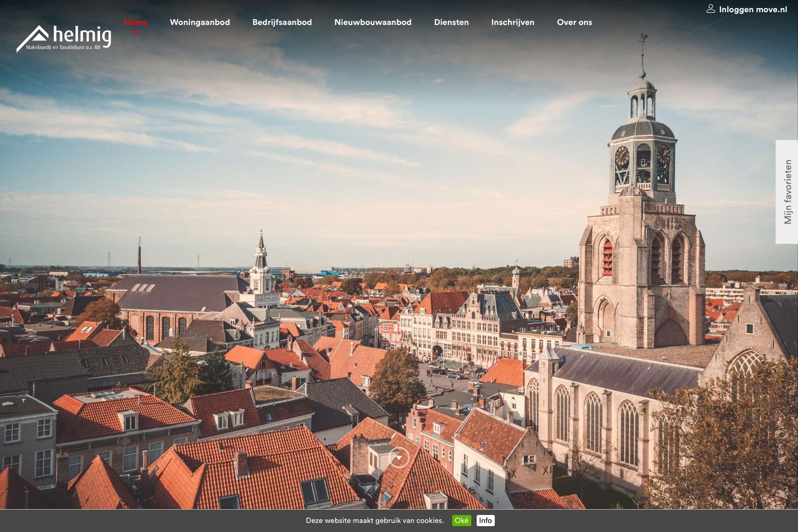798x532 pixels.
Task: Open the Diensten menu
Action: (x=452, y=22)
